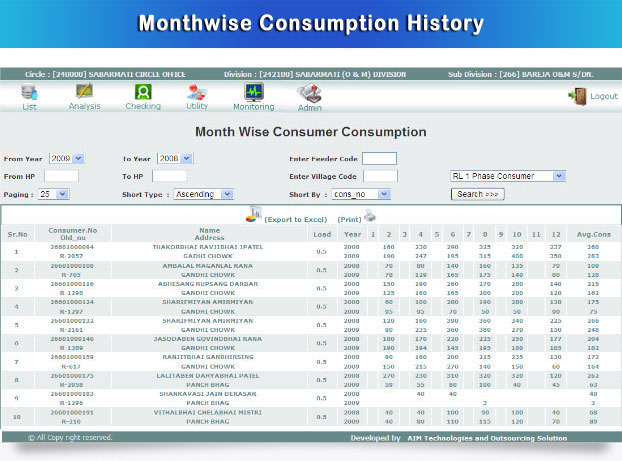Image resolution: width=622 pixels, height=461 pixels.
Task: Click the Analysis chart icon
Action: click(84, 92)
